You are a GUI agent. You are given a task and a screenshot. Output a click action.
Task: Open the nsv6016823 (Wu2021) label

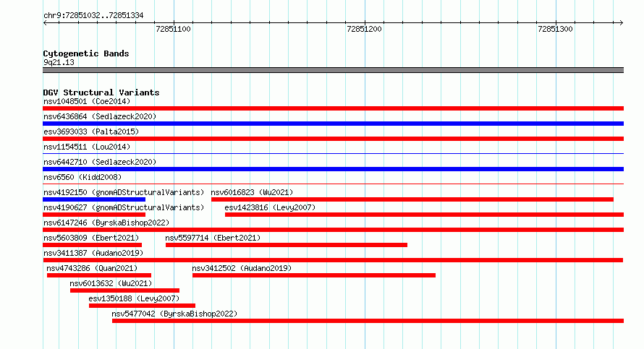pos(252,192)
